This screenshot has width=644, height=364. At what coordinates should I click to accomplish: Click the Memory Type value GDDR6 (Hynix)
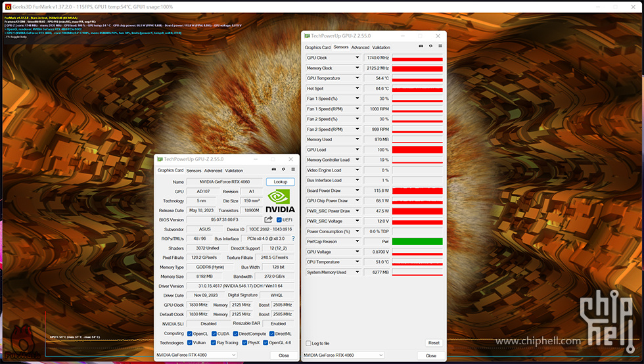[210, 267]
